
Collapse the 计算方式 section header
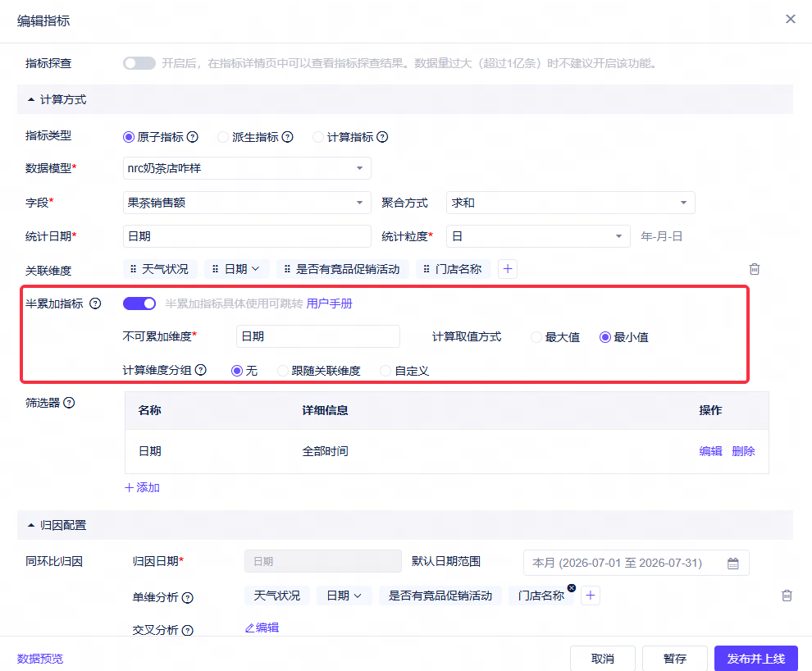click(x=57, y=99)
